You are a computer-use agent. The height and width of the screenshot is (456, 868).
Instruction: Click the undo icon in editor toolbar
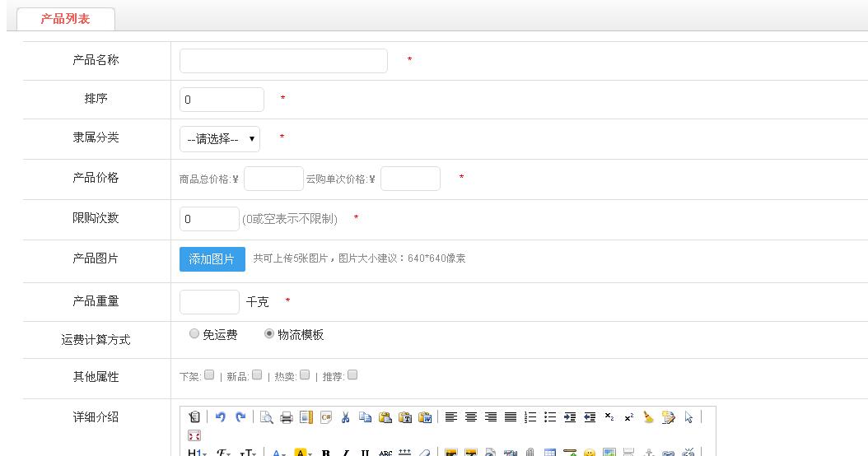tap(220, 417)
